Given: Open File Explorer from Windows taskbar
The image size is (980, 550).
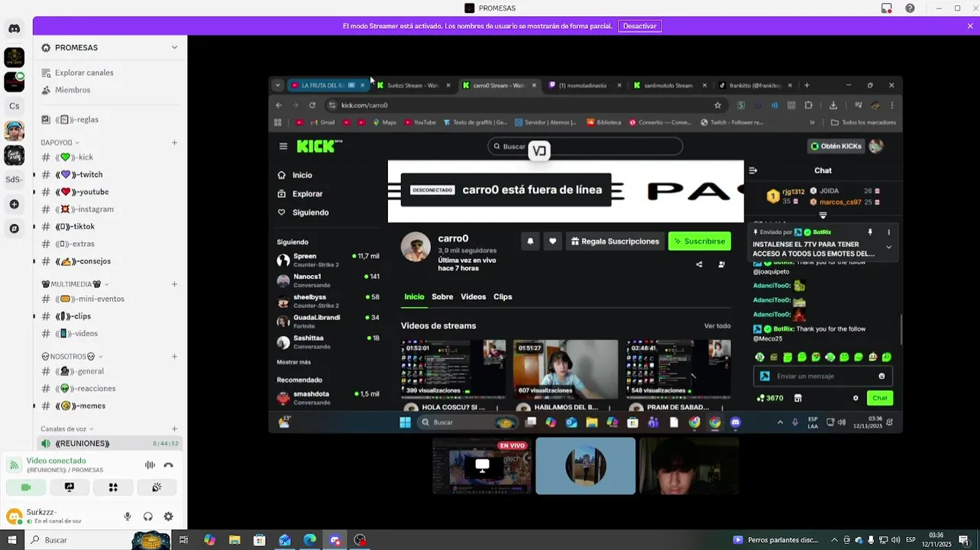Looking at the screenshot, I should (234, 540).
